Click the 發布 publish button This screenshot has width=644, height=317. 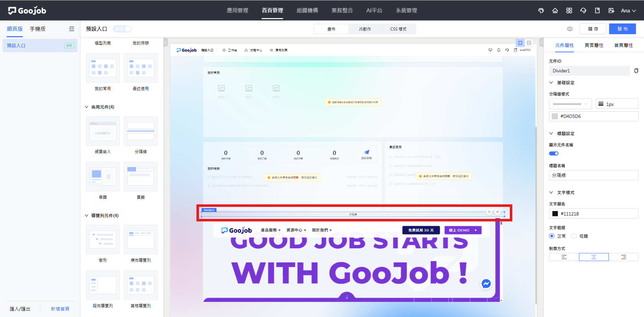point(623,29)
